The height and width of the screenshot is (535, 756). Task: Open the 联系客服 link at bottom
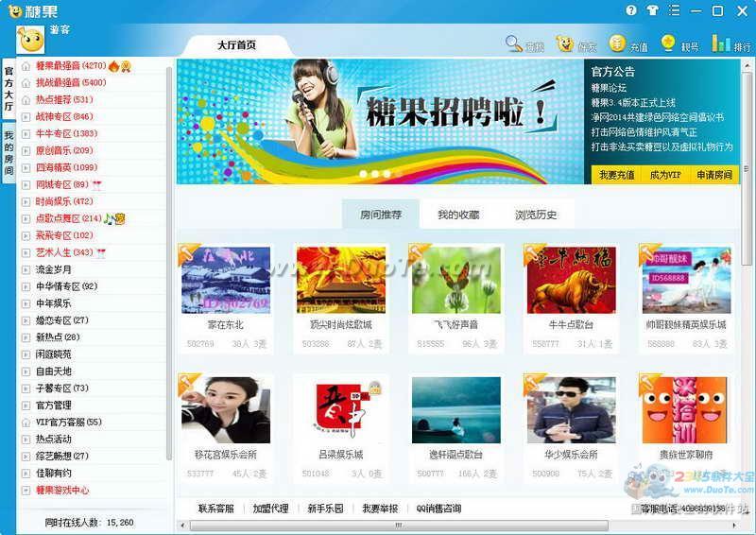[215, 509]
